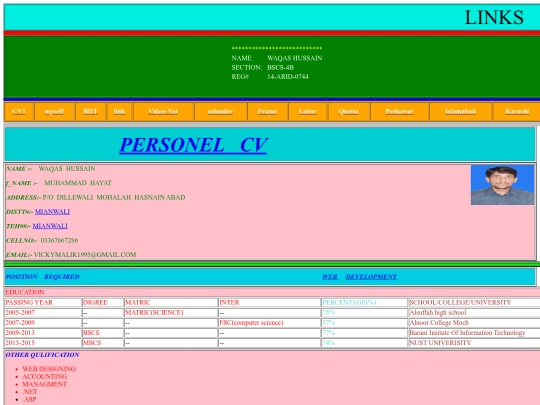The image size is (540, 405).
Task: Click the ACCOUNTING list item
Action: click(45, 376)
